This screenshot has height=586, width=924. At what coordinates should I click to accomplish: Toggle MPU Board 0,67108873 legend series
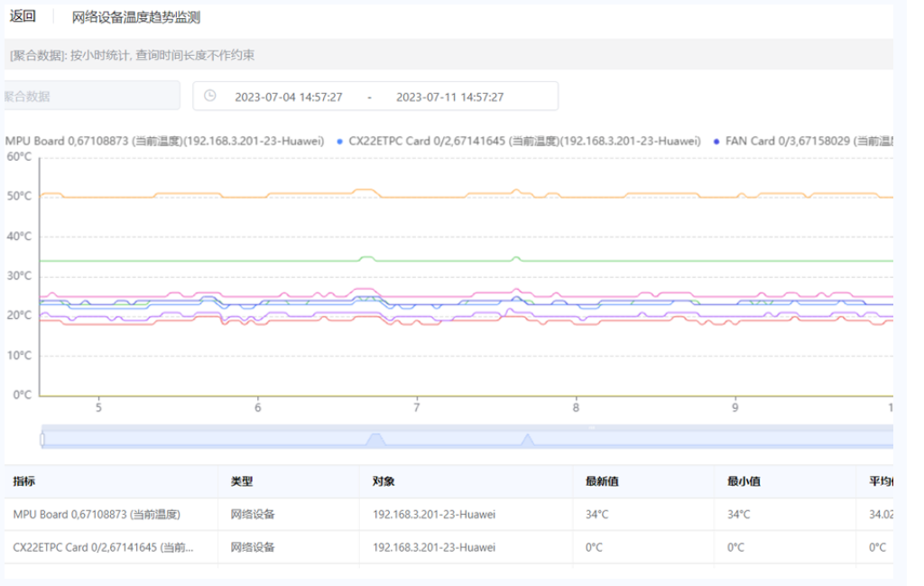[164, 141]
